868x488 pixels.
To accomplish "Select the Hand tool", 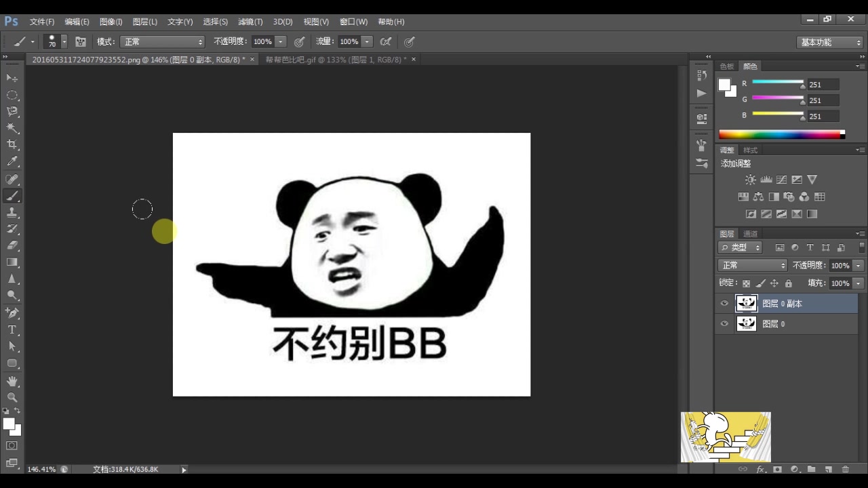I will (12, 381).
